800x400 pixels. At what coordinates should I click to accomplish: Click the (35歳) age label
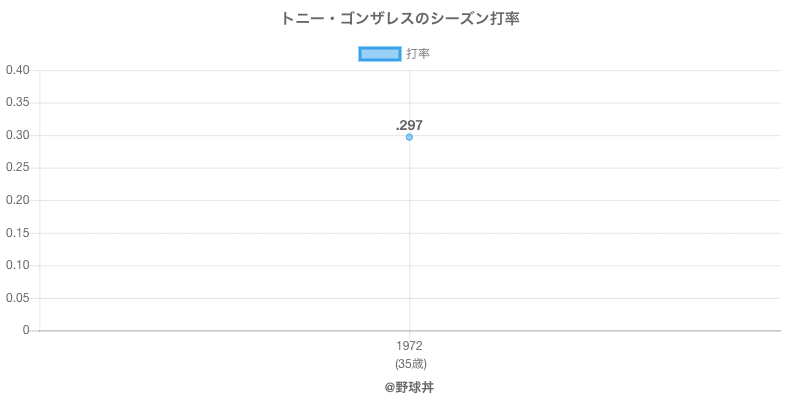tap(410, 364)
